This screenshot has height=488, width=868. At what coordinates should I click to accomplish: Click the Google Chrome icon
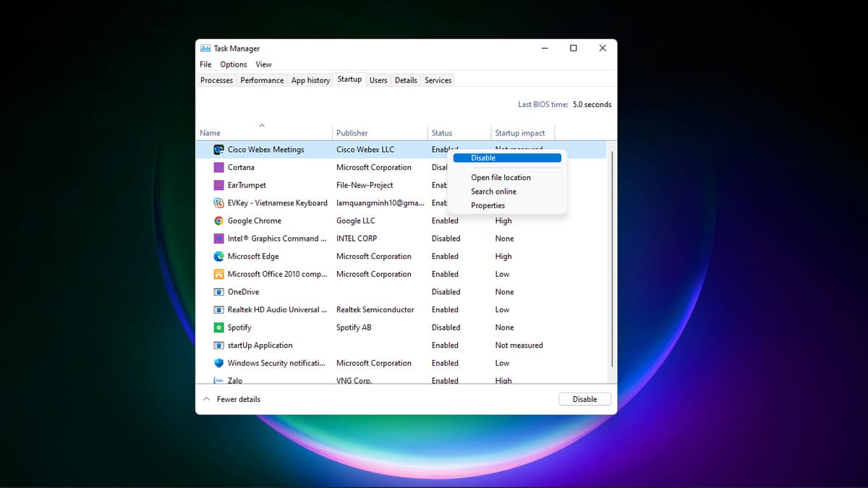pyautogui.click(x=218, y=221)
